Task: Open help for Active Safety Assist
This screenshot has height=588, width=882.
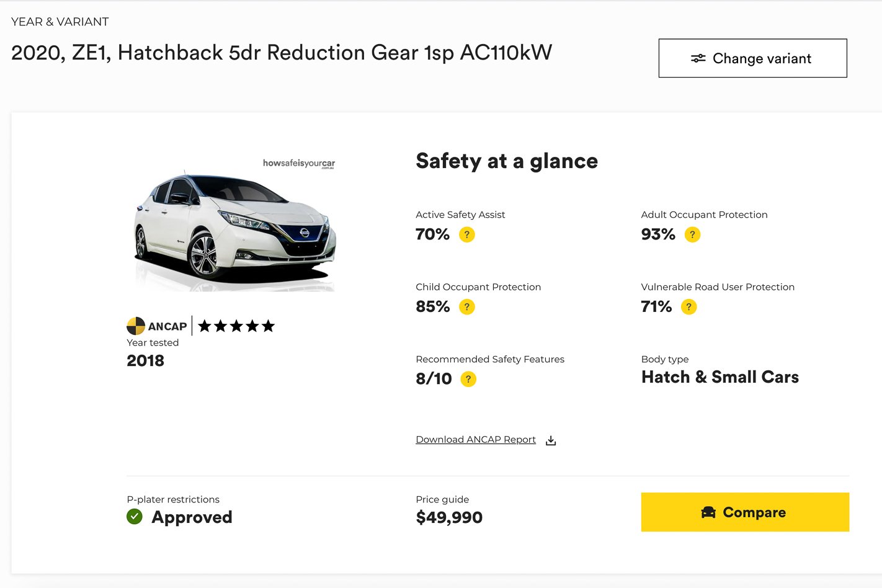Action: [x=466, y=234]
